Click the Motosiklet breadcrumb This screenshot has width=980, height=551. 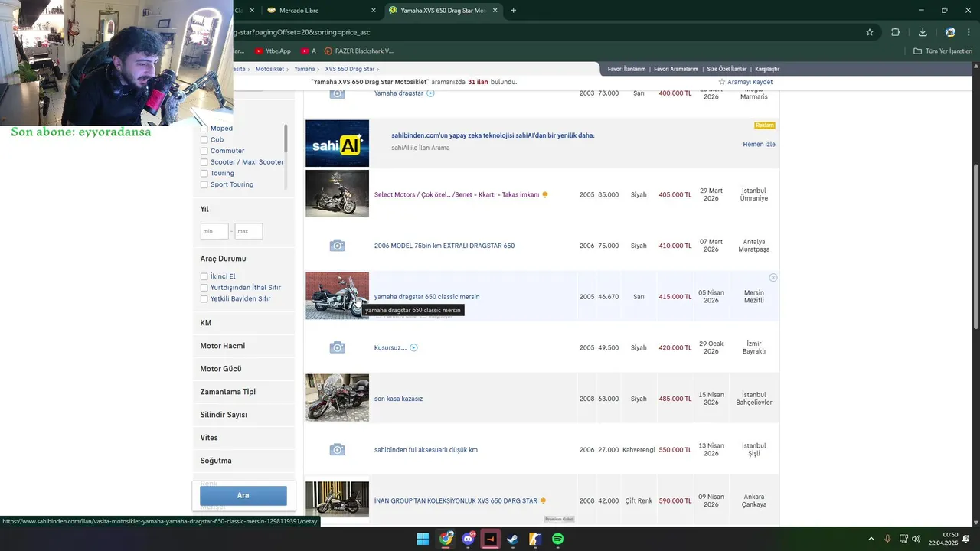click(269, 69)
